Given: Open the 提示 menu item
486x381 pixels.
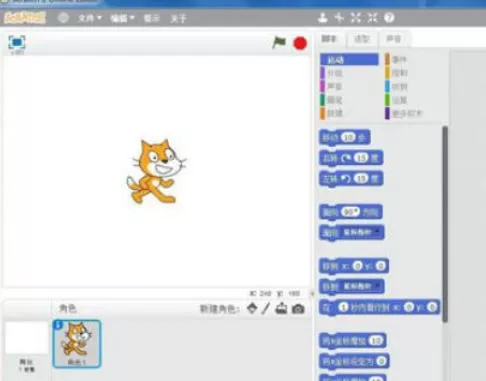Looking at the screenshot, I should point(151,18).
